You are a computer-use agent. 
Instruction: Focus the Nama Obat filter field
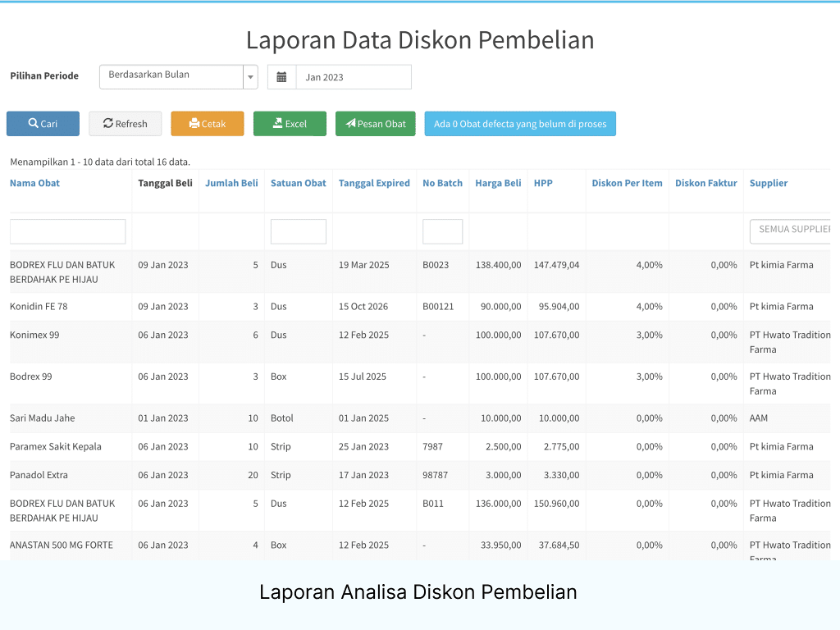coord(67,231)
